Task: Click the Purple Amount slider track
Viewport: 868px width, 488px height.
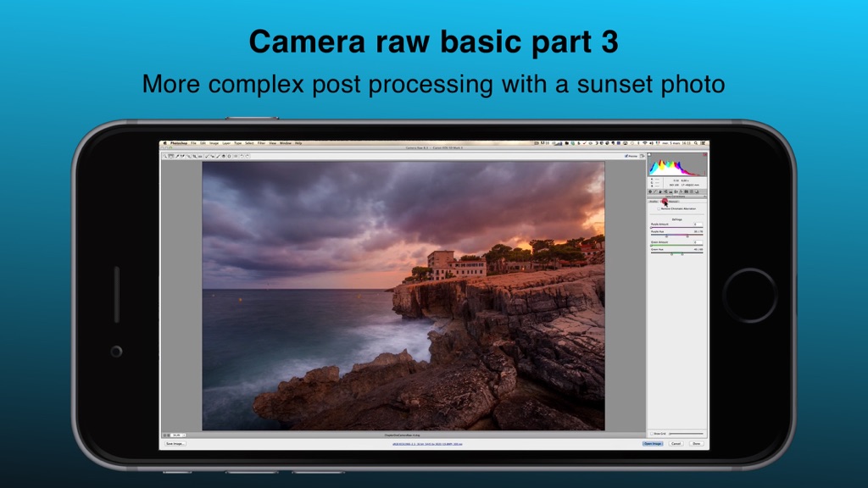Action: tap(677, 227)
